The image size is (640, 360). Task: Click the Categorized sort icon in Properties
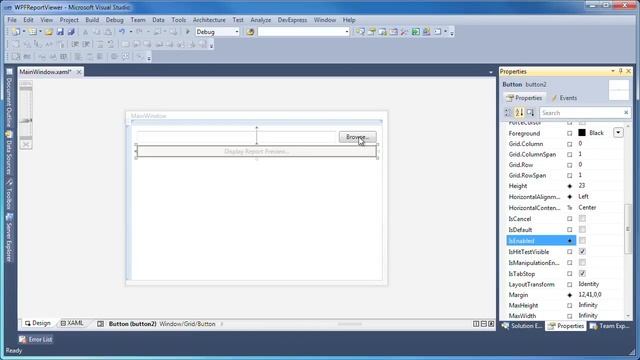pos(508,112)
